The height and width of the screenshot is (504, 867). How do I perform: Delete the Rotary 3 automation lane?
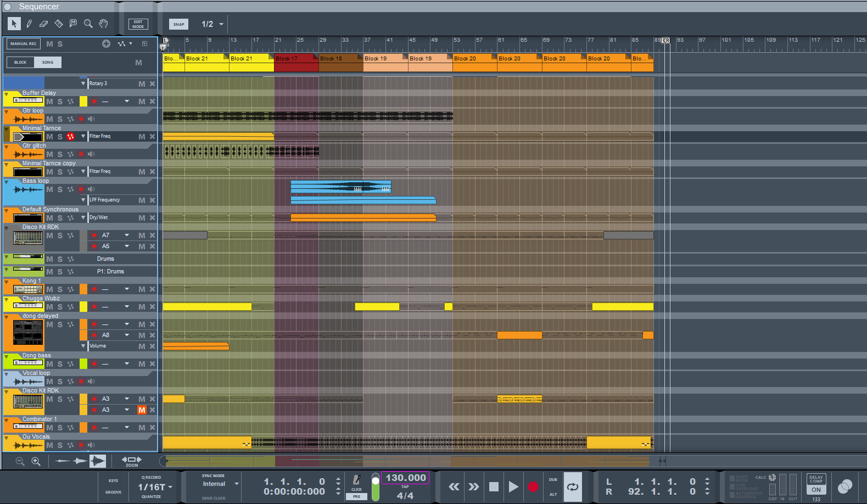pyautogui.click(x=153, y=84)
